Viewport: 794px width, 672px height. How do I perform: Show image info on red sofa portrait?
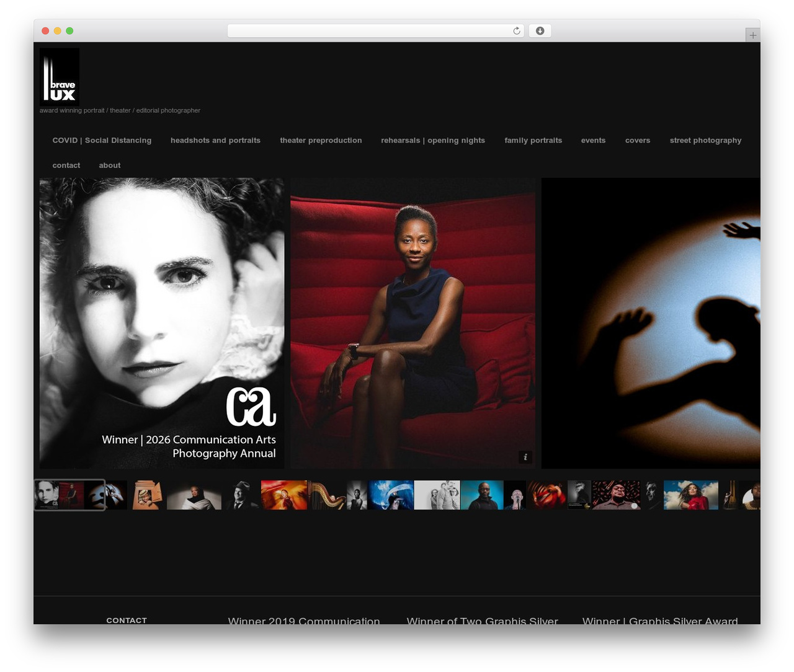click(525, 457)
